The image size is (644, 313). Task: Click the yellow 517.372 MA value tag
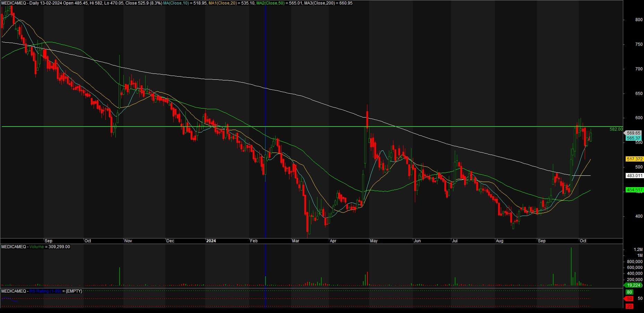click(634, 159)
